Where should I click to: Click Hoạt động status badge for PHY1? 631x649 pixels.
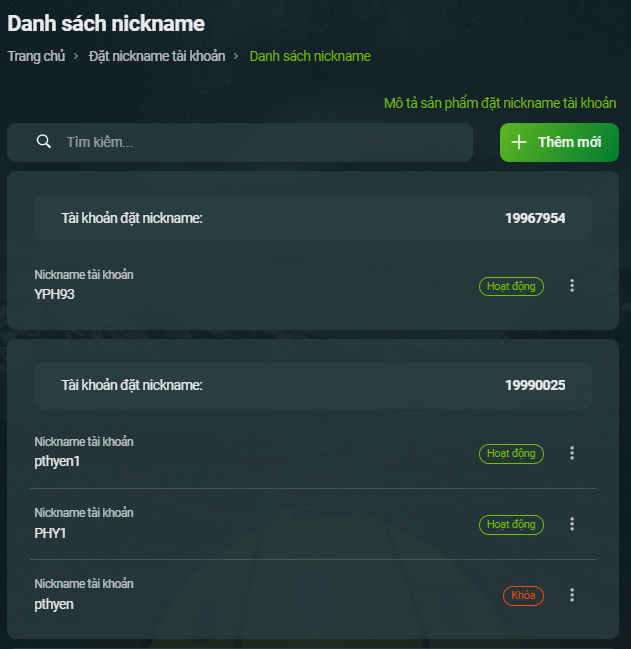511,525
